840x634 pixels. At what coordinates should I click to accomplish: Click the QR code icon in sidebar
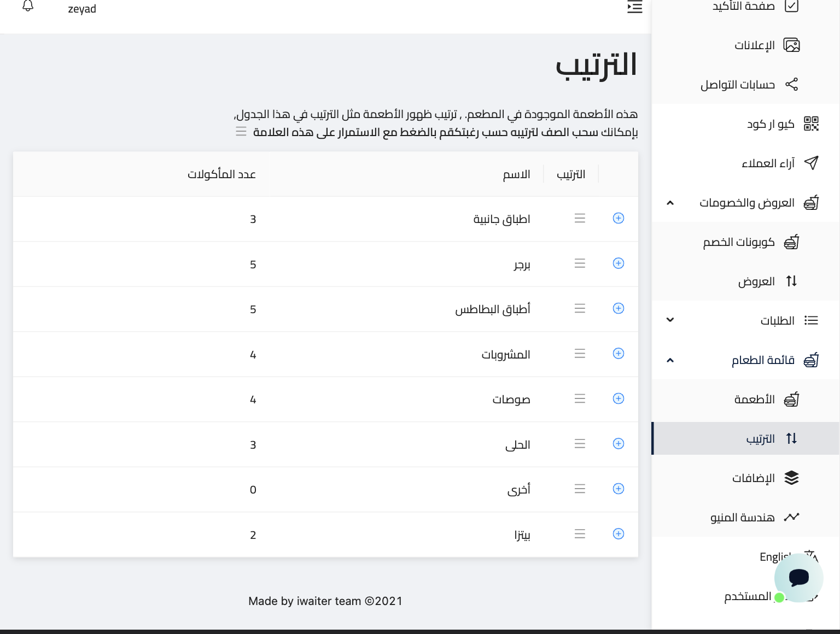(811, 124)
